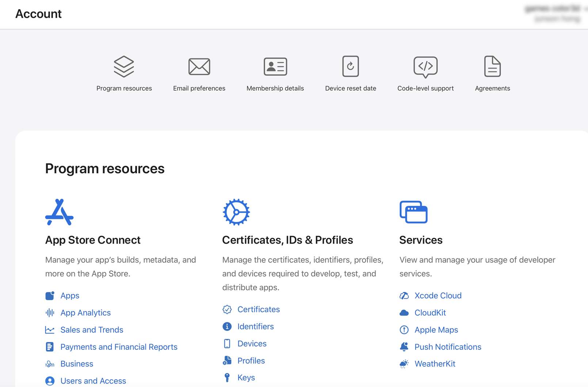Click the Agreements document icon
Image resolution: width=588 pixels, height=387 pixels.
492,66
